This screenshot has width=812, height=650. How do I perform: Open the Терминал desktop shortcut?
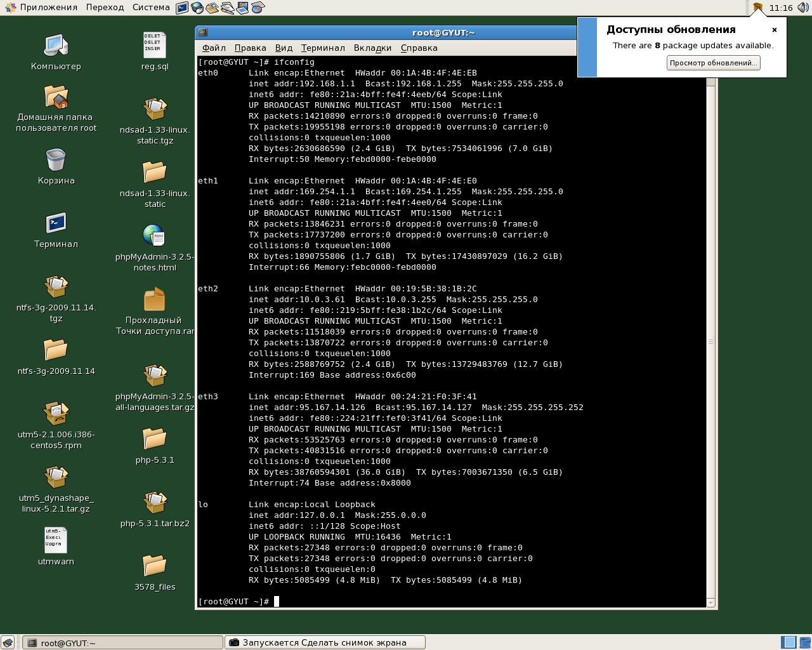click(56, 223)
